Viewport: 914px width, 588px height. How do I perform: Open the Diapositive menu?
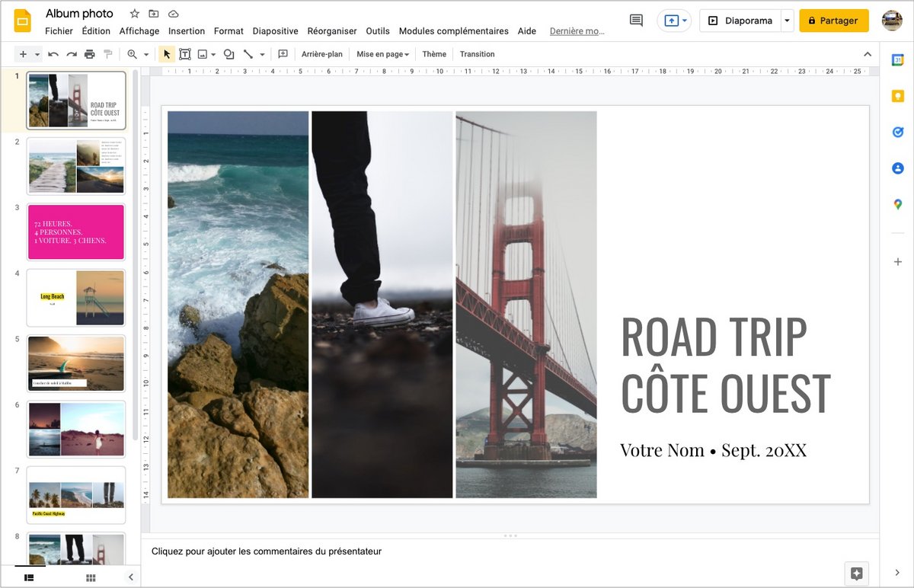(x=275, y=31)
